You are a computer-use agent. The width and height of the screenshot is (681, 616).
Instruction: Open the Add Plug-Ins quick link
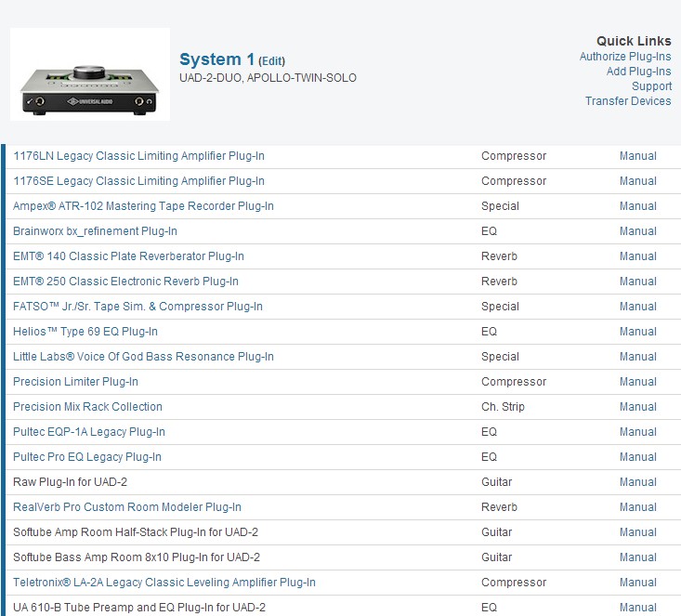click(x=638, y=72)
